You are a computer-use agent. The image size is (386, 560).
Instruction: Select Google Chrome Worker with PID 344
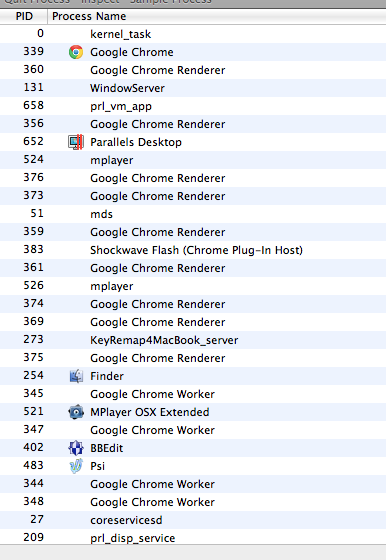tap(193, 484)
